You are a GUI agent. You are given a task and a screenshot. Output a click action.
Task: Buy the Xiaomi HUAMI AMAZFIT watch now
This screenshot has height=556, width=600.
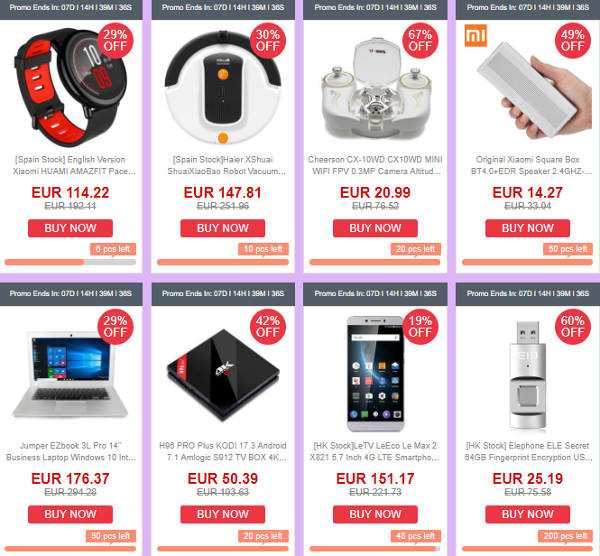tap(70, 228)
